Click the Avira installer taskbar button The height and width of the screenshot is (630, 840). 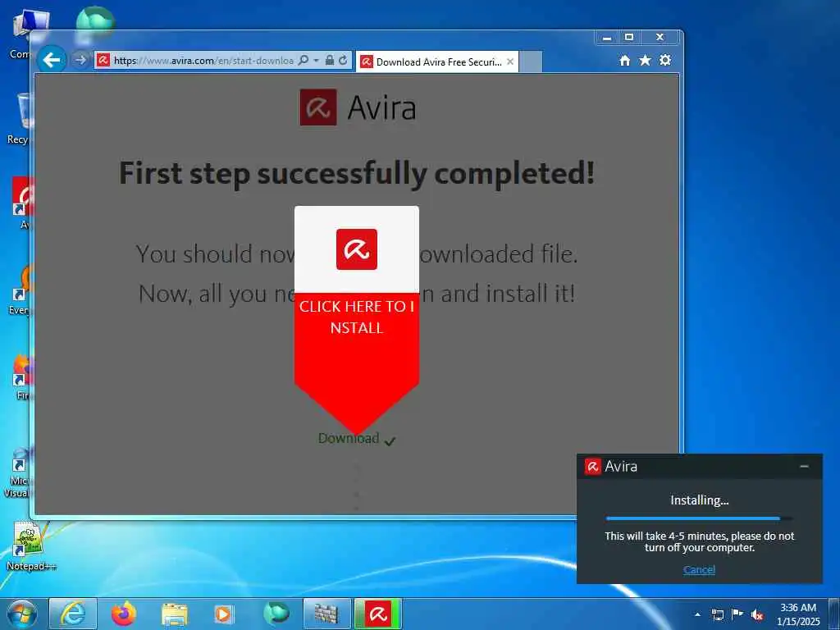click(377, 614)
